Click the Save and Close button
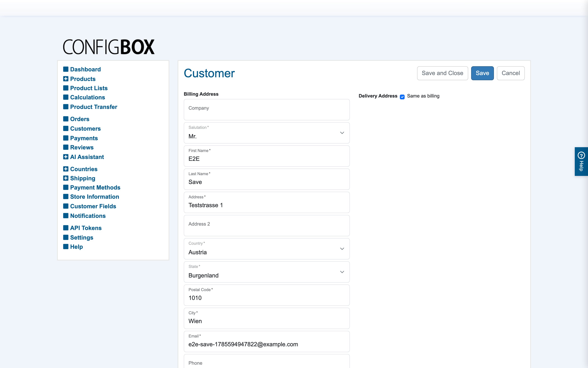This screenshot has height=368, width=588. coord(442,73)
